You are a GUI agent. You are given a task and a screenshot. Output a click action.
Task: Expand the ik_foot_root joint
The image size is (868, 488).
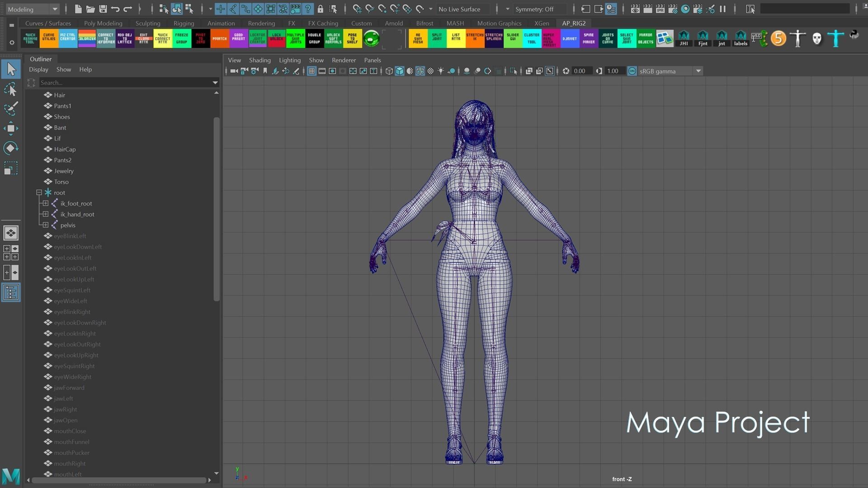coord(46,203)
